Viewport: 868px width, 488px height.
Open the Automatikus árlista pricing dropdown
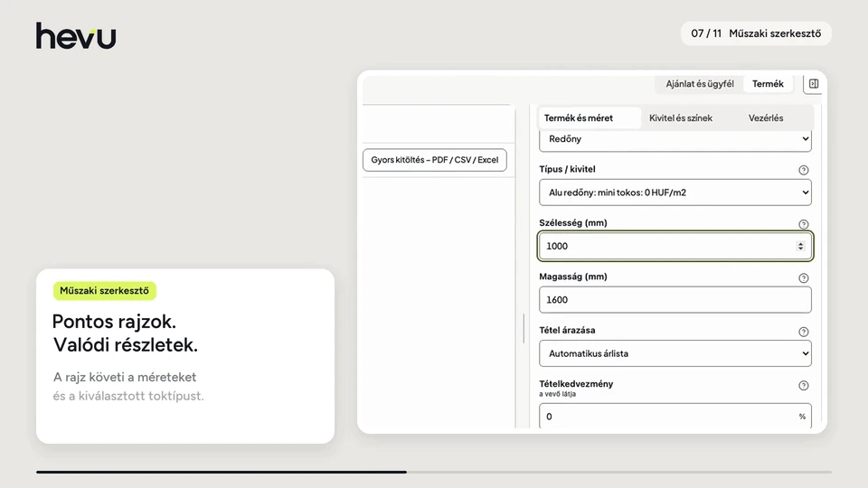tap(675, 353)
